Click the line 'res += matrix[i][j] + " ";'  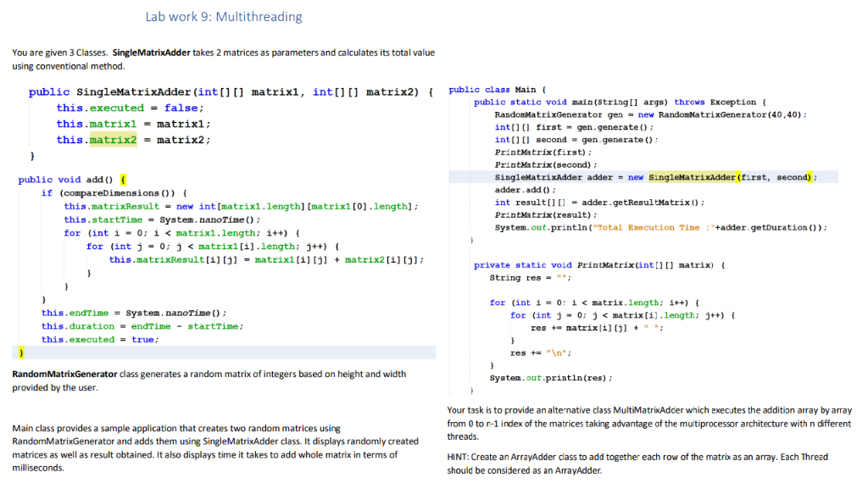tap(597, 328)
